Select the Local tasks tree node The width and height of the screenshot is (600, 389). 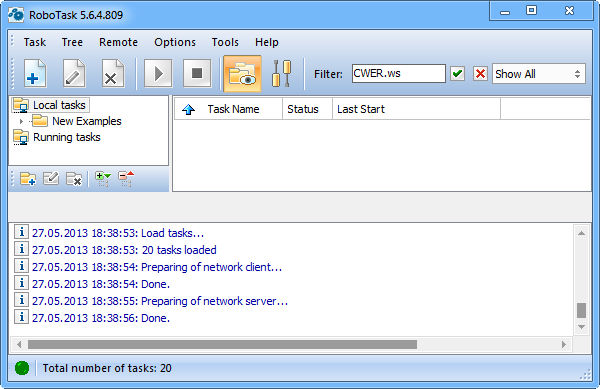point(59,105)
